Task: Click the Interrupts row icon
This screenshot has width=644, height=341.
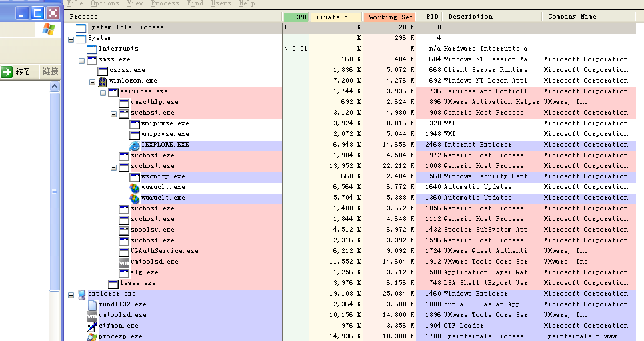Action: click(x=91, y=49)
